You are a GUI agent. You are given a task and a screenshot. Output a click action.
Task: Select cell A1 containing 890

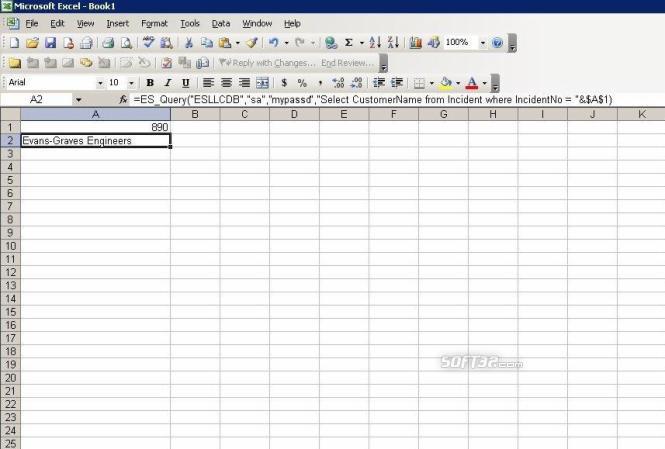95,127
